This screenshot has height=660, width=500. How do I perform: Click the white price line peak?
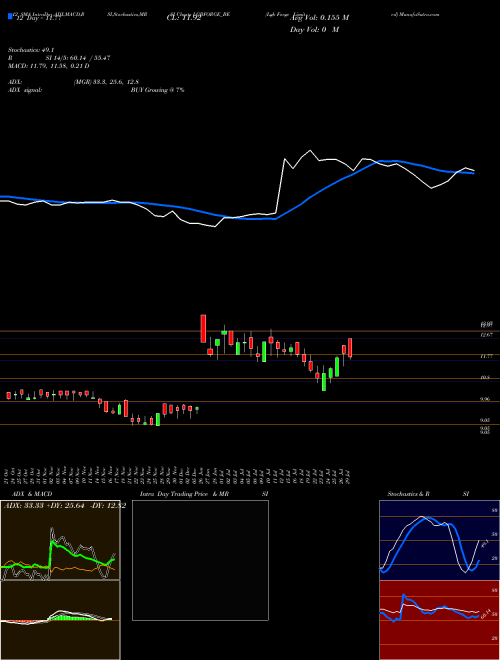pos(311,150)
